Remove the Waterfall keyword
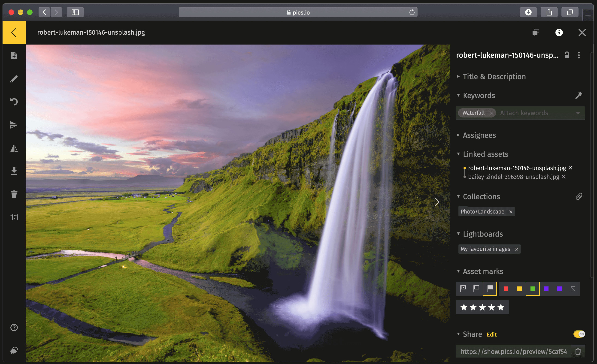 [492, 113]
